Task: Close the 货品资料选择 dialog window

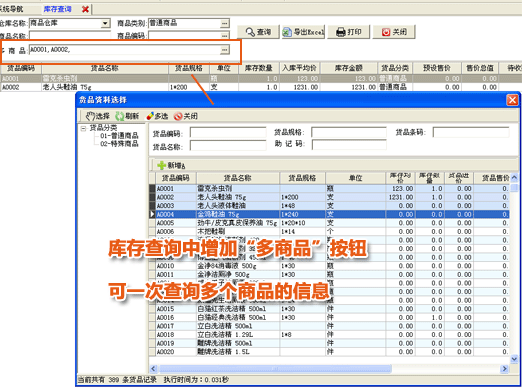Action: coord(512,100)
